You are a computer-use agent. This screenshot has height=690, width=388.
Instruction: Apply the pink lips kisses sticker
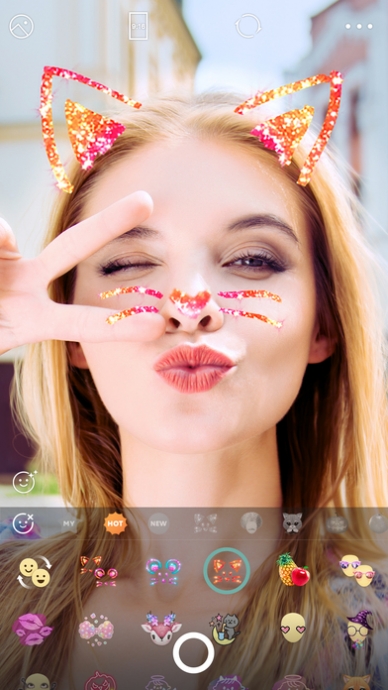tap(32, 629)
